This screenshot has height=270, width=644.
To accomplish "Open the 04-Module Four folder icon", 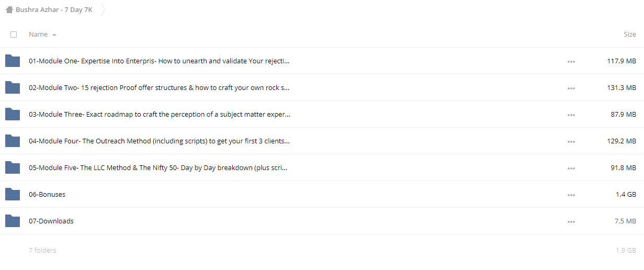I will (x=13, y=141).
